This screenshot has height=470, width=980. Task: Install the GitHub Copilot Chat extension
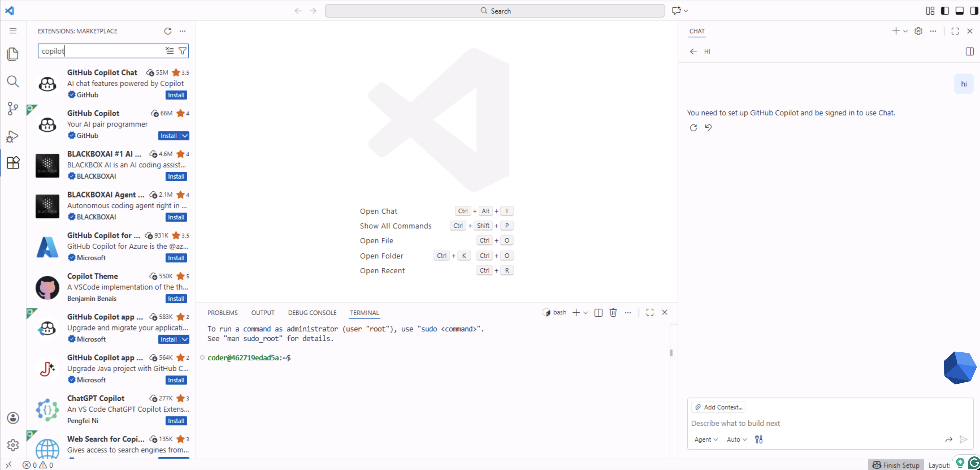(176, 95)
